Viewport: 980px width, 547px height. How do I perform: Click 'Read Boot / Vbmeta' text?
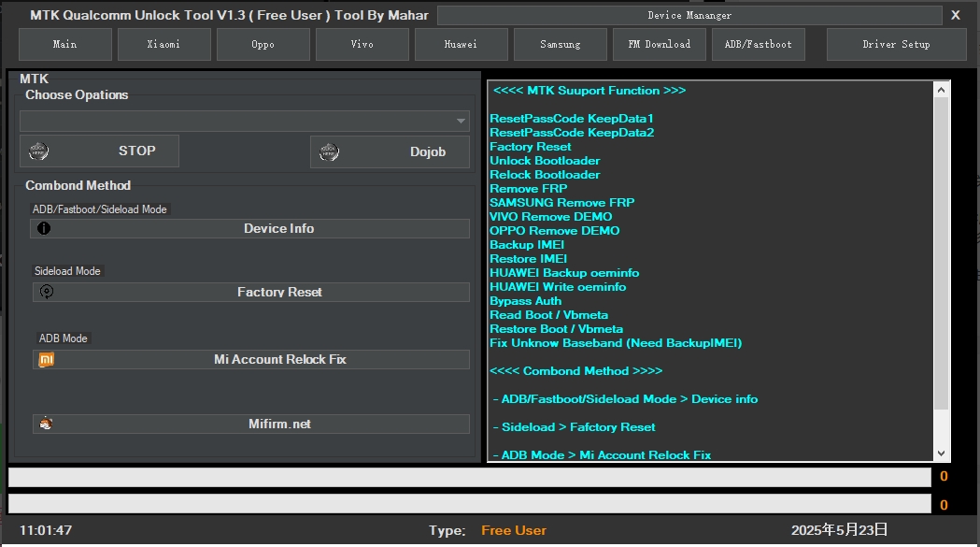548,315
